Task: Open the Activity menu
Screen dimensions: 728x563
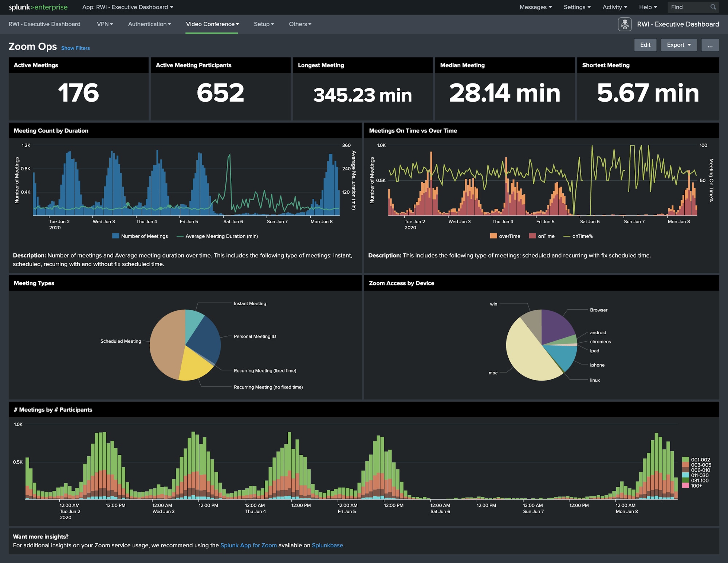Action: [x=614, y=7]
